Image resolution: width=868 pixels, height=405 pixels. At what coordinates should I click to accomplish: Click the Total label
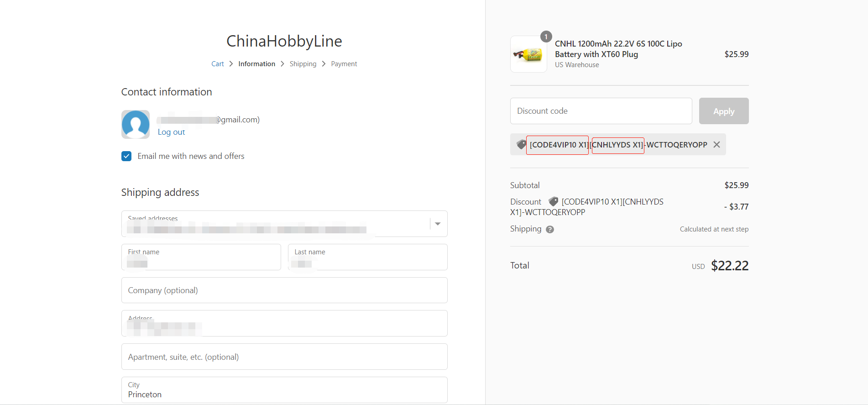pyautogui.click(x=520, y=265)
